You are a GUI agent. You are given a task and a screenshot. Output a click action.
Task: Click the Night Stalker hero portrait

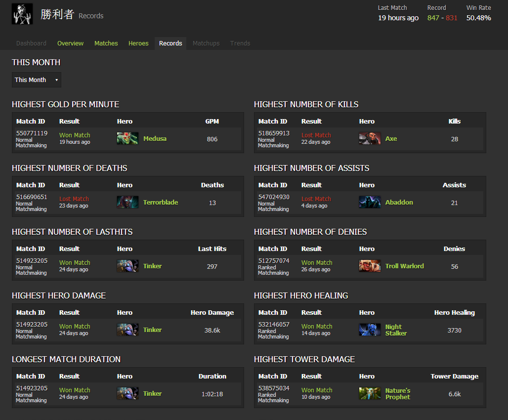[370, 330]
